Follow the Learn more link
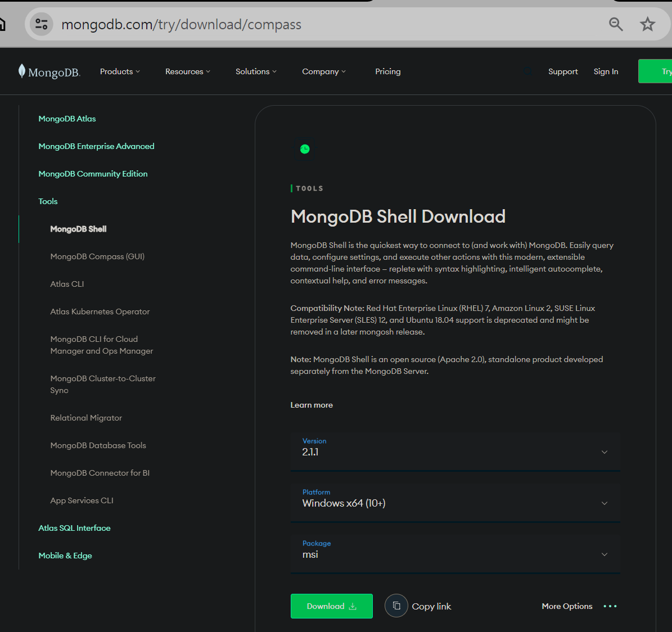672x632 pixels. point(312,405)
